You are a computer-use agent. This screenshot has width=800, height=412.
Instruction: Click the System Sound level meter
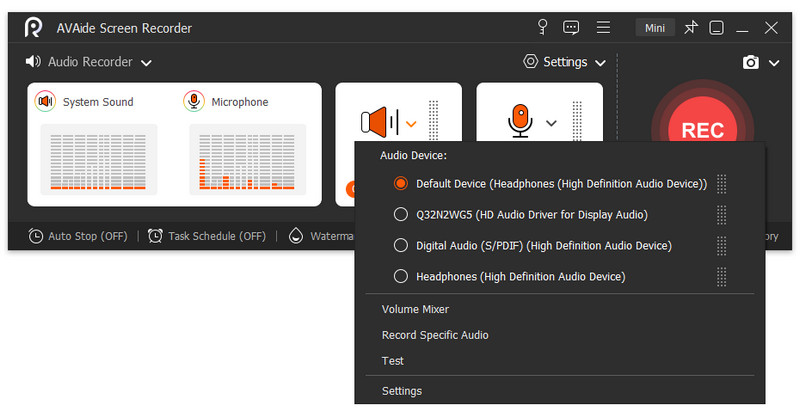tap(98, 159)
